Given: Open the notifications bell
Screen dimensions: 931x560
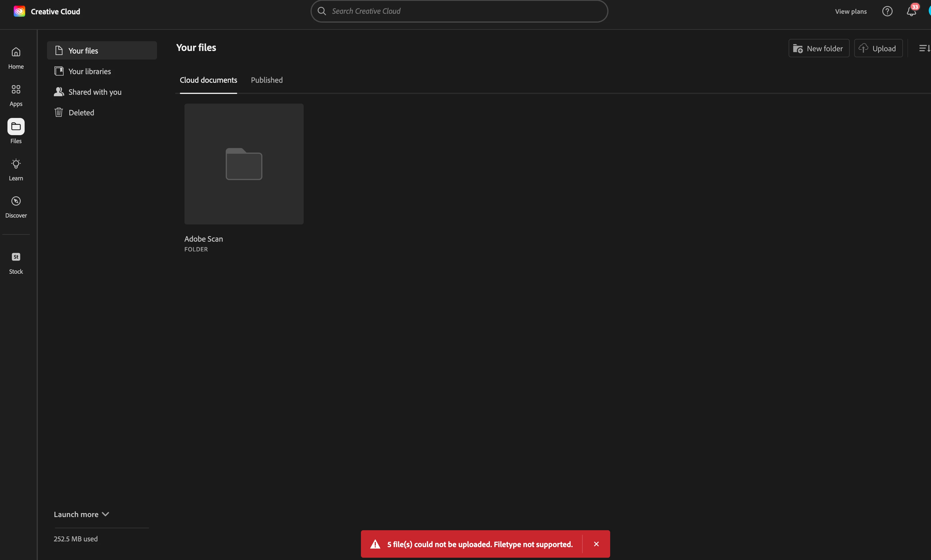Looking at the screenshot, I should (x=911, y=11).
